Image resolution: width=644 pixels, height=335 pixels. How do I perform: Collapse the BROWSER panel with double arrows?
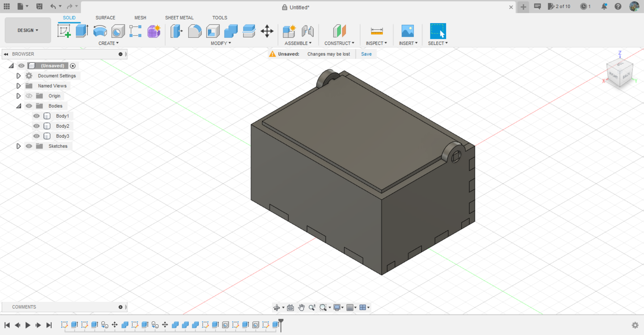[x=6, y=54]
